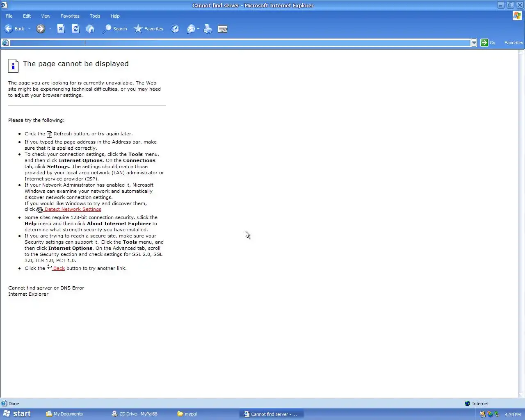525x420 pixels.
Task: Click the network connection tray icon
Action: click(x=497, y=414)
